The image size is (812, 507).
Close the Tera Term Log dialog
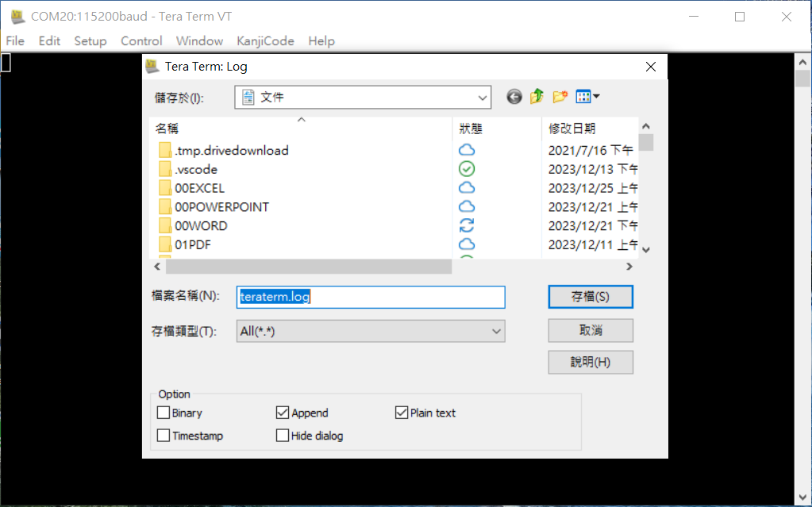point(651,67)
